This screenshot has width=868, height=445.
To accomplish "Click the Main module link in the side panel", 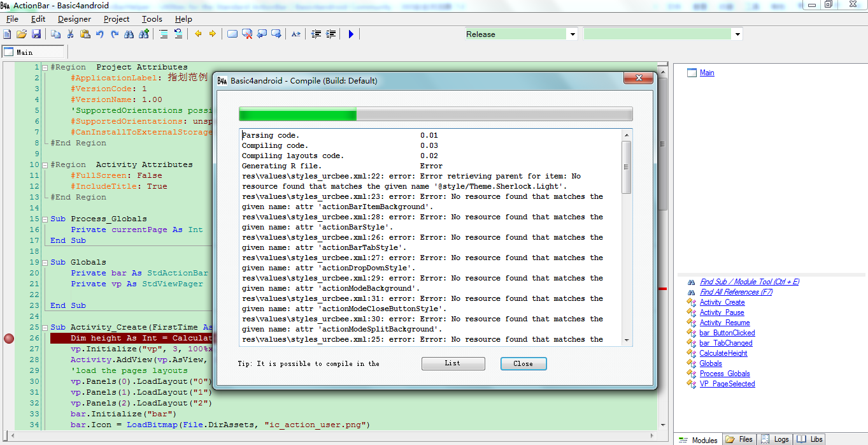I will [707, 73].
